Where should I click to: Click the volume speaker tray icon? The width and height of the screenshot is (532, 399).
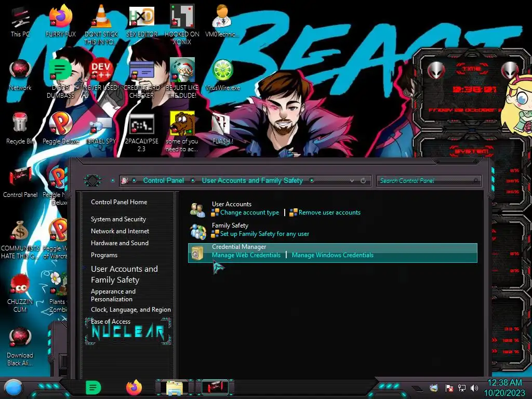[x=474, y=388]
